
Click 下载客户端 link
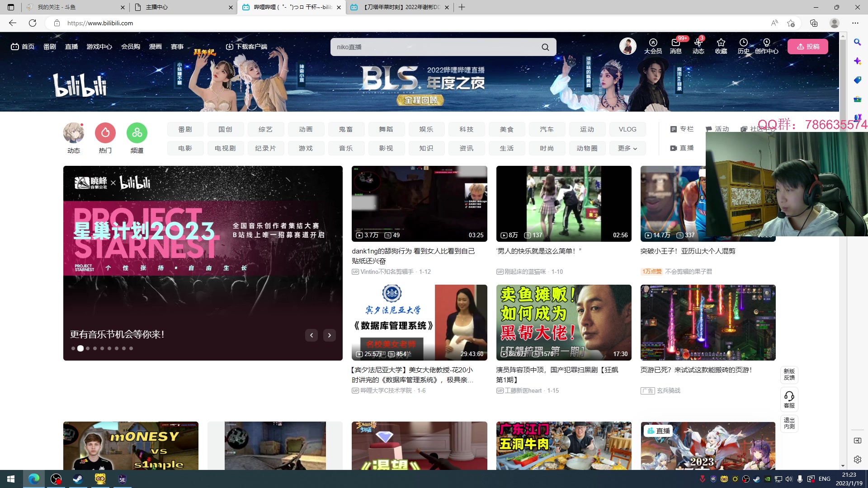pyautogui.click(x=247, y=47)
